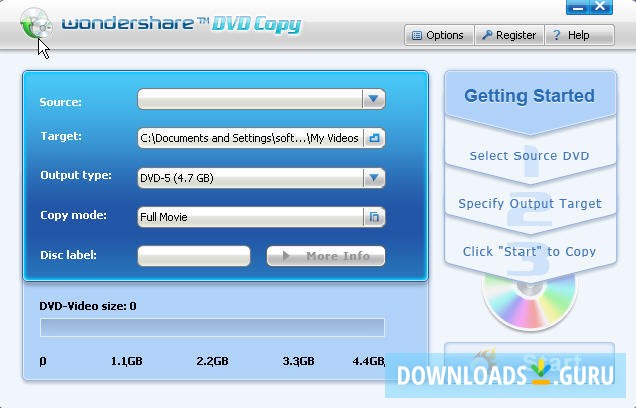This screenshot has width=636, height=408.
Task: Click the Getting Started header
Action: [529, 96]
